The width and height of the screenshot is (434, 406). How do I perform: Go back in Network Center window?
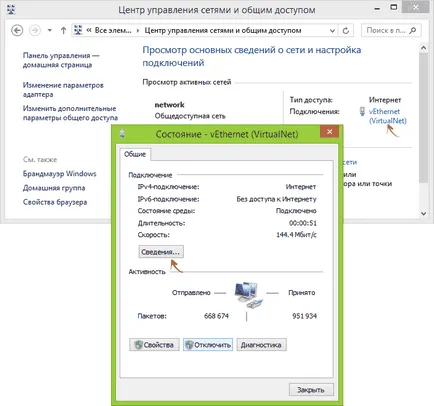(17, 31)
